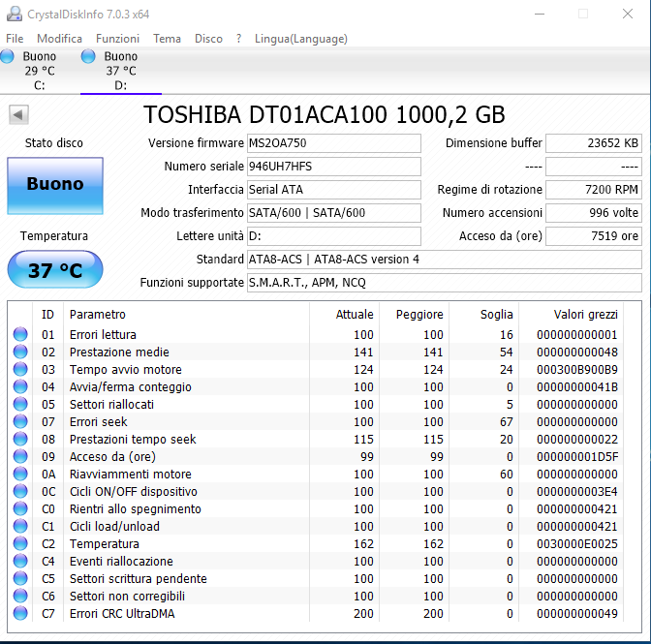
Task: Click status icon of row 07 Errori seek
Action: 20,421
